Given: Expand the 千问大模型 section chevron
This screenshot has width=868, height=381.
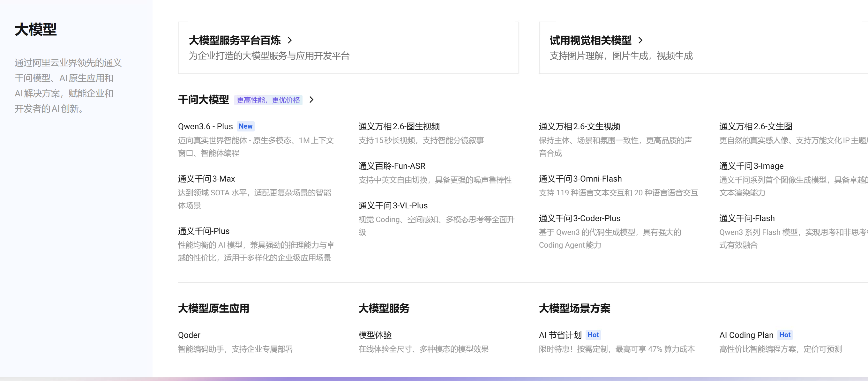Looking at the screenshot, I should coord(311,100).
